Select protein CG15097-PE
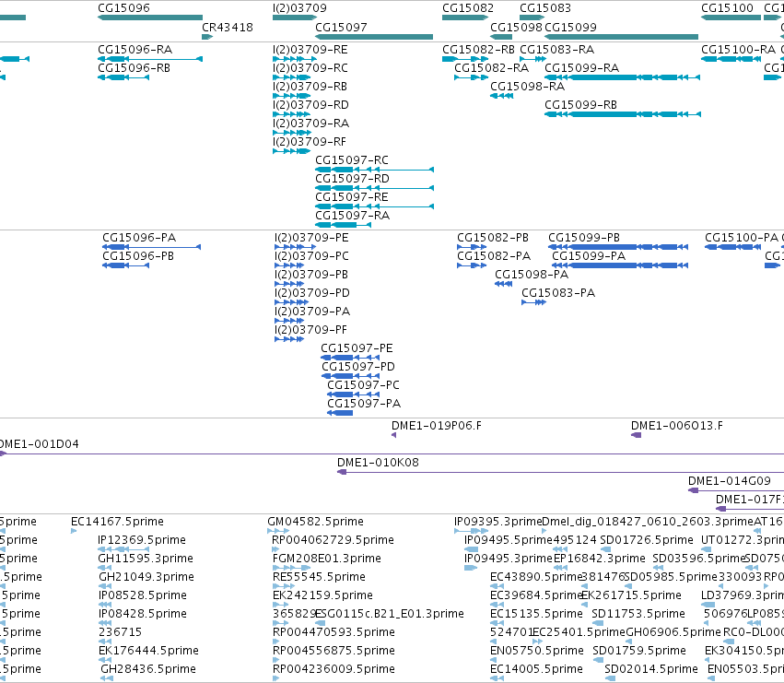The image size is (784, 683). click(357, 348)
